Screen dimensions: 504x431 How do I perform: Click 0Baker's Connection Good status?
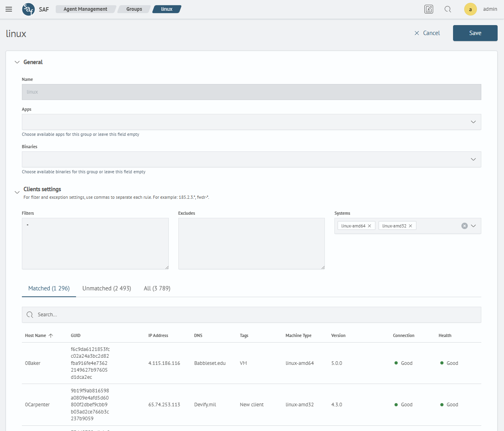pos(403,363)
